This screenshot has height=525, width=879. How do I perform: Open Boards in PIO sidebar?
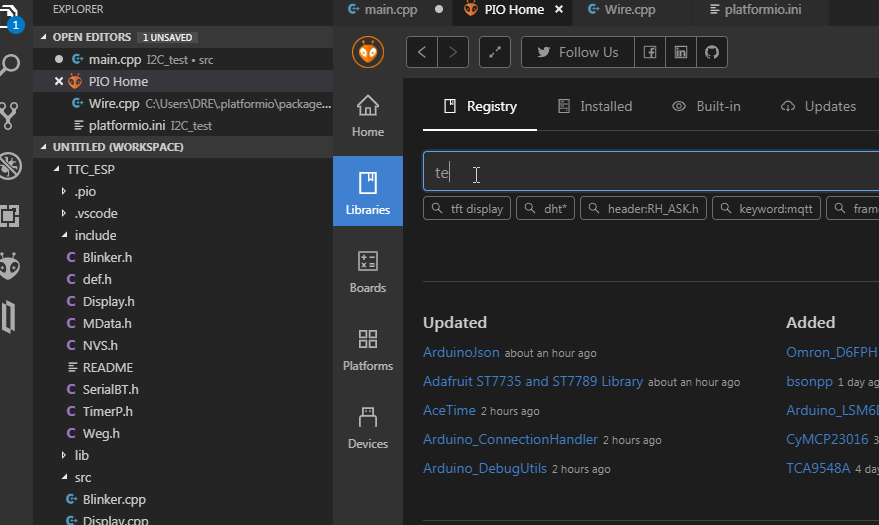pyautogui.click(x=368, y=272)
